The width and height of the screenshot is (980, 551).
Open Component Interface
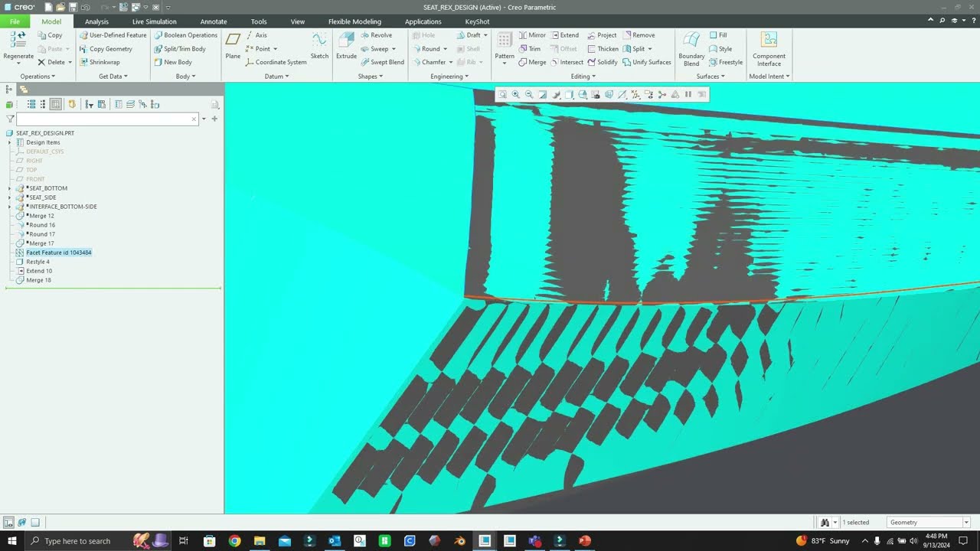click(769, 49)
